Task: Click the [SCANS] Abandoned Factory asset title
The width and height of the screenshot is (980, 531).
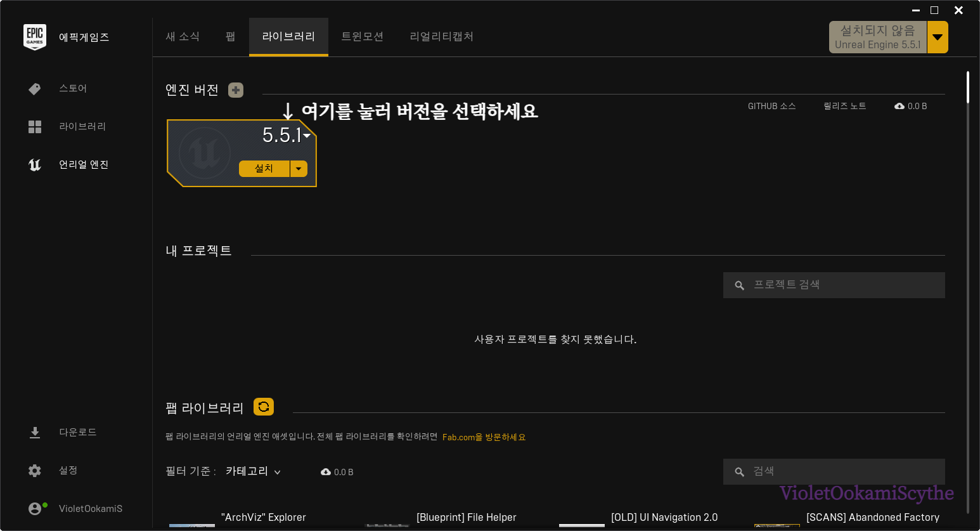Action: point(873,518)
